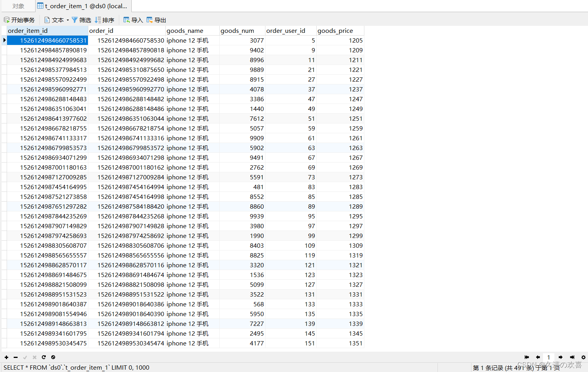The height and width of the screenshot is (372, 588).
Task: Switch to the Objects (对象) tab
Action: pyautogui.click(x=18, y=6)
